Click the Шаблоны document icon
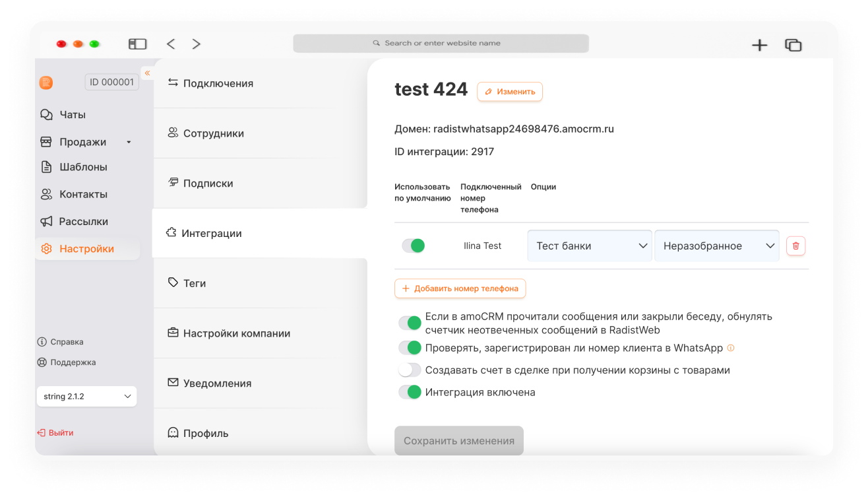This screenshot has height=499, width=868. click(x=46, y=167)
